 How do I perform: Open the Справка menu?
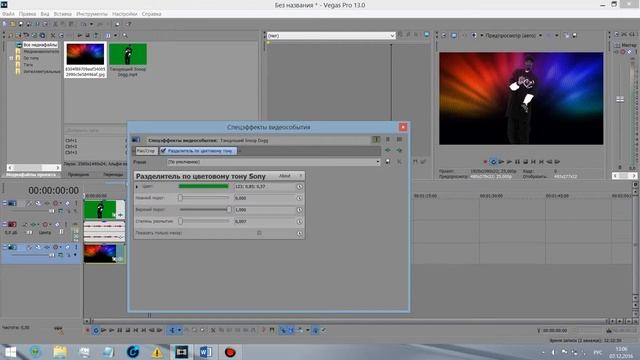(151, 14)
